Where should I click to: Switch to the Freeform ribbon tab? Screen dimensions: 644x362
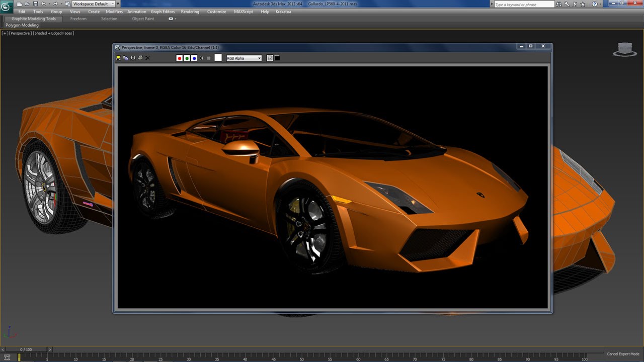78,19
